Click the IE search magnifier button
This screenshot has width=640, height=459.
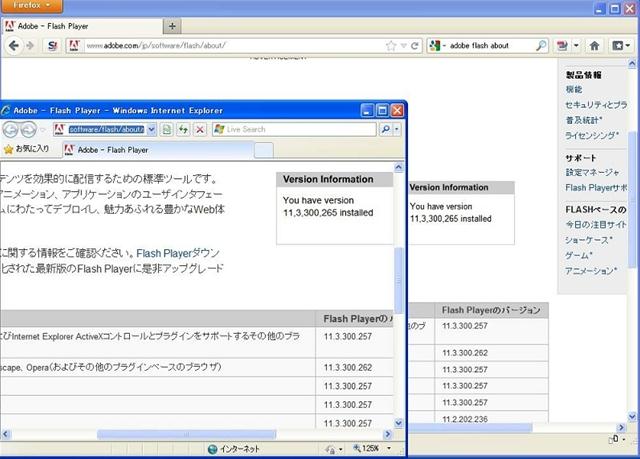385,130
